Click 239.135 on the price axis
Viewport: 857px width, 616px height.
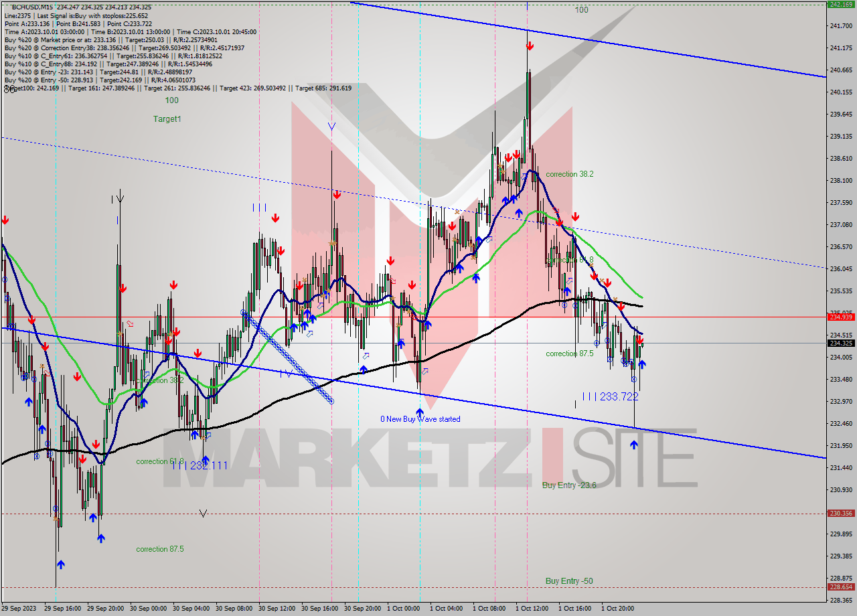[x=841, y=137]
